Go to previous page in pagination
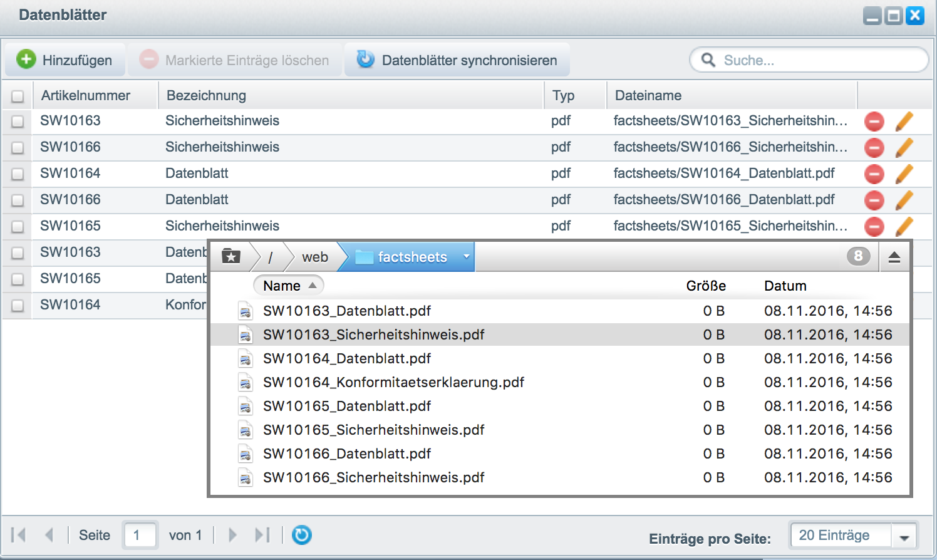 click(x=49, y=535)
